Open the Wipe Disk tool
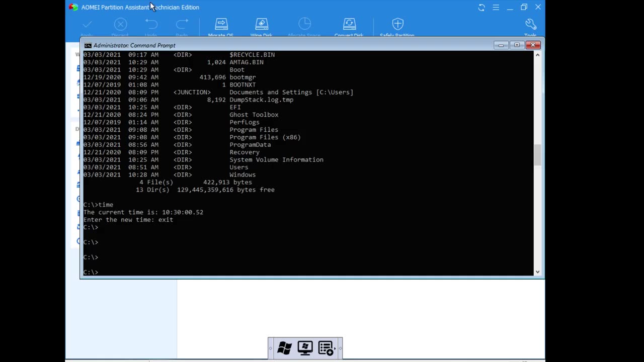The image size is (644, 362). click(262, 24)
